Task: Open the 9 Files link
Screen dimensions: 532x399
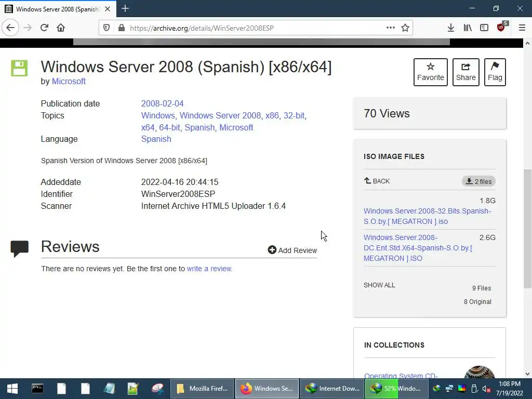Action: (482, 288)
